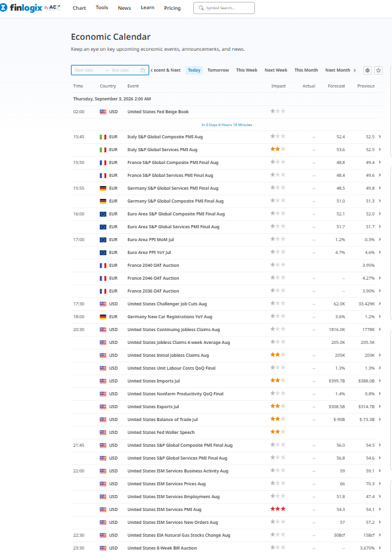Select the Tomorrow tab

pyautogui.click(x=218, y=70)
